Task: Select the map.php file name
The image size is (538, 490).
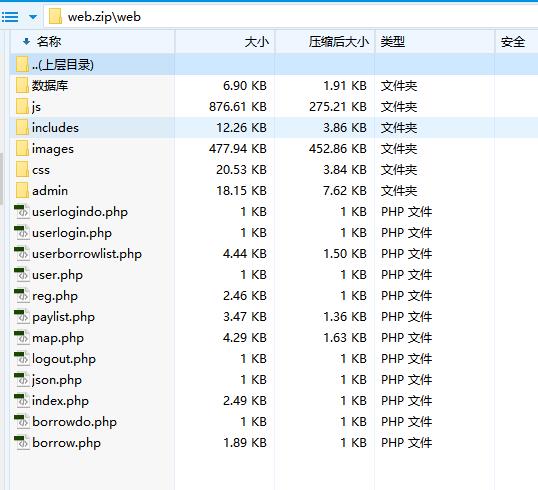Action: 58,338
